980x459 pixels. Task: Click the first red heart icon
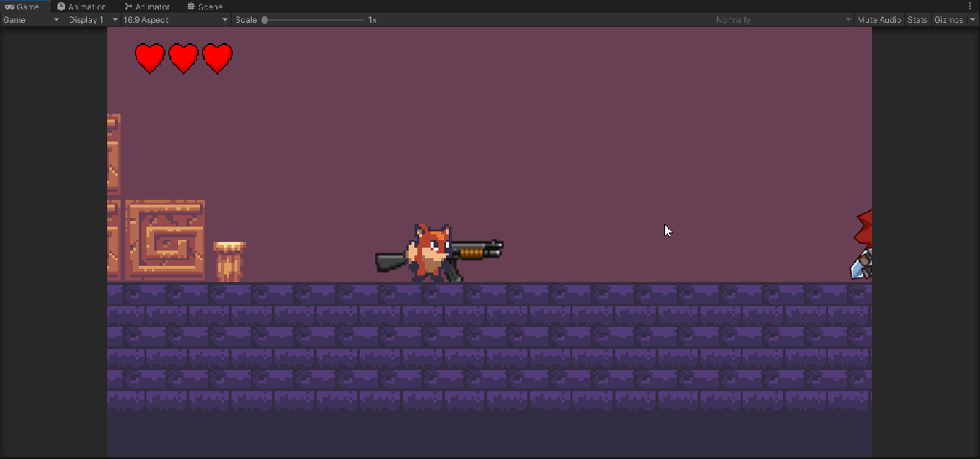tap(149, 58)
